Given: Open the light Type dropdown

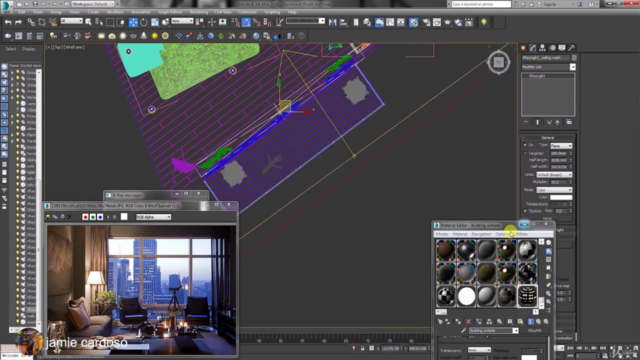Looking at the screenshot, I should tap(561, 146).
